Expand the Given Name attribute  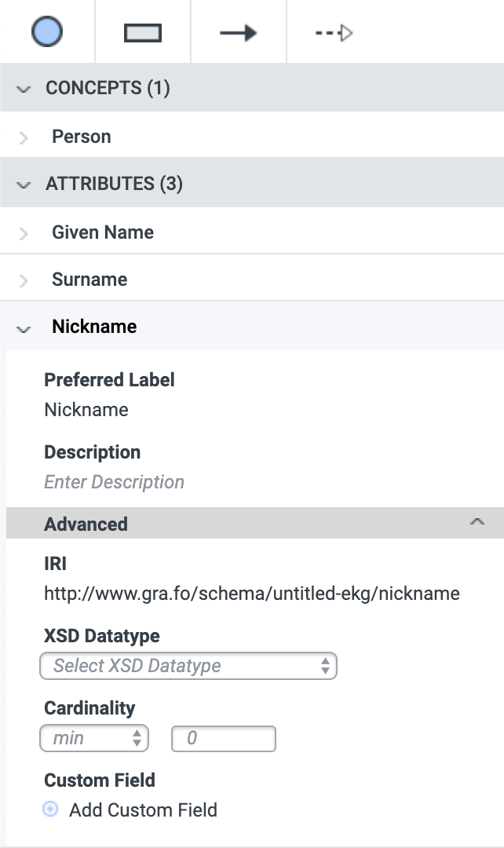(24, 233)
